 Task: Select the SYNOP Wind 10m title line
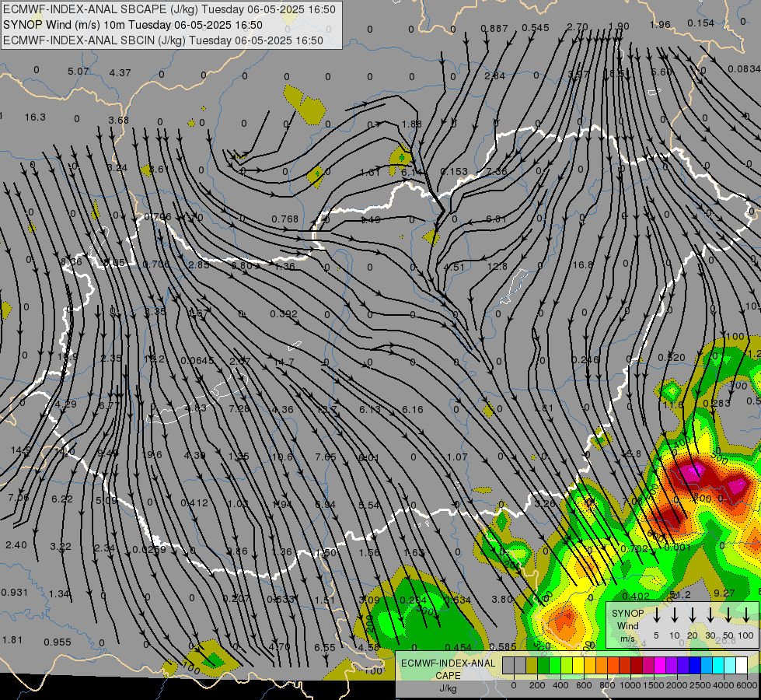click(x=132, y=25)
